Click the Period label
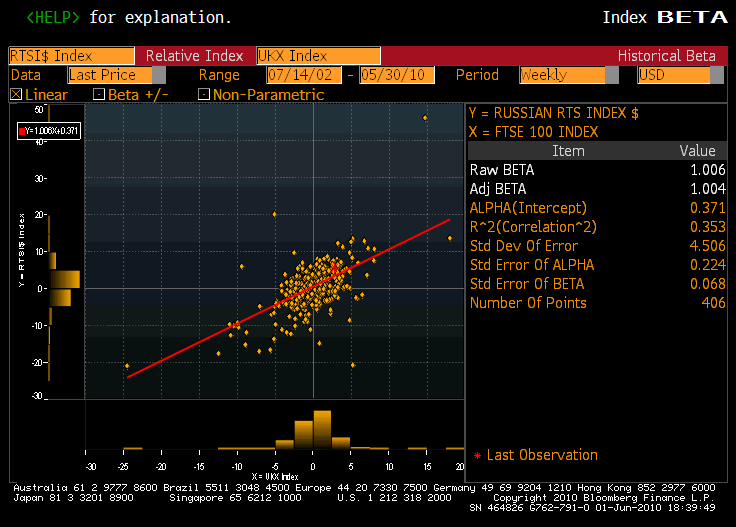Viewport: 736px width, 527px height. (477, 75)
